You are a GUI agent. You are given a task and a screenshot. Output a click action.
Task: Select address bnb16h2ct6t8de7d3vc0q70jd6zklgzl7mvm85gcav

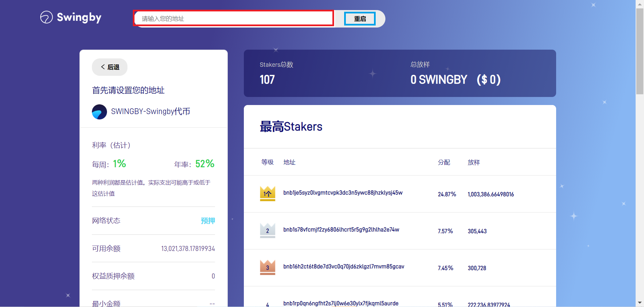344,266
